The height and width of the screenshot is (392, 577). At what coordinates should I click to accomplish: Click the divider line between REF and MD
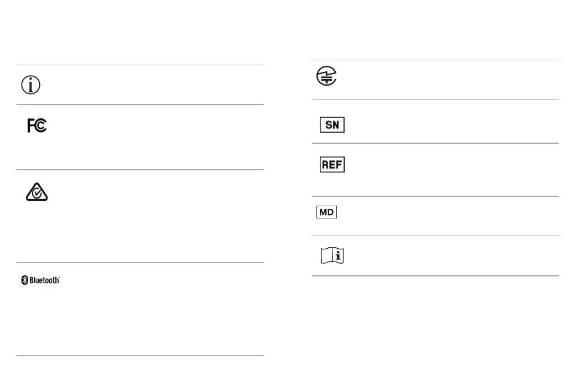click(435, 196)
